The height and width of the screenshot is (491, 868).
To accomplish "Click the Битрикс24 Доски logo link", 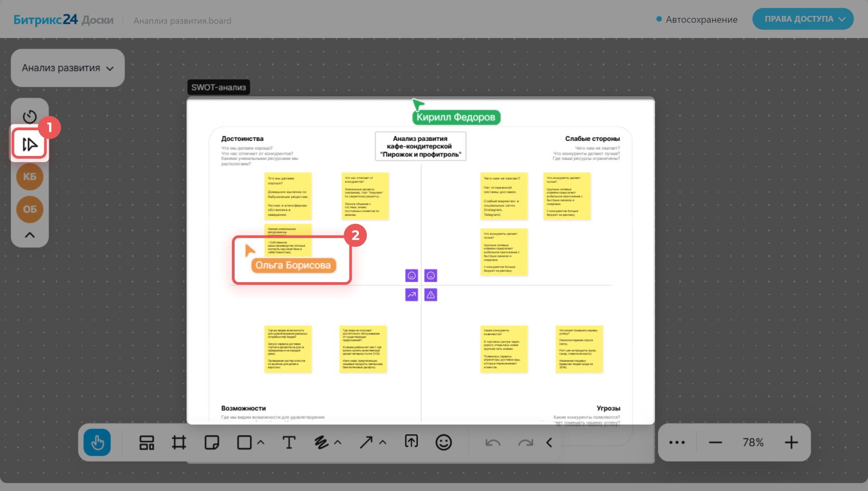I will click(63, 20).
